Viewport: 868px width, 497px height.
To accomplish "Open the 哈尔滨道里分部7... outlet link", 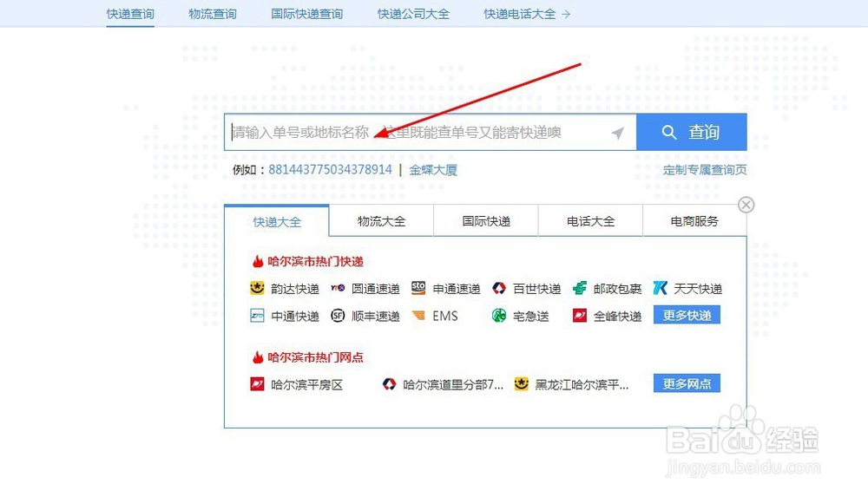I will [453, 384].
